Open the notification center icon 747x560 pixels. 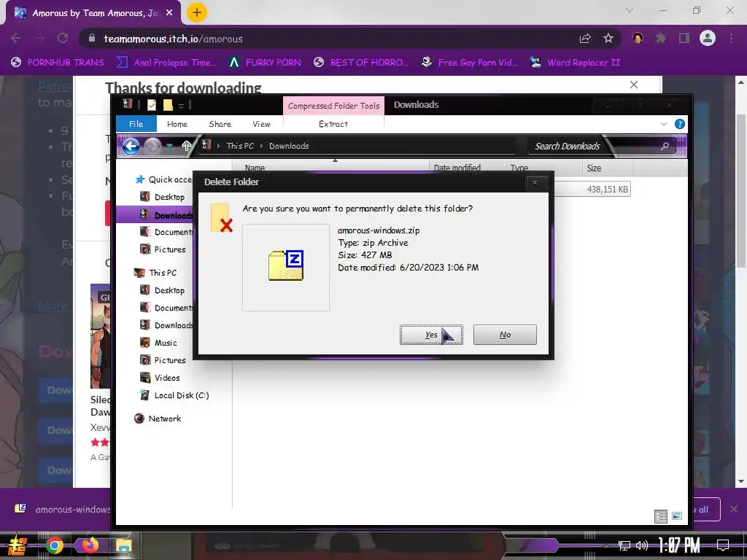pos(723,545)
